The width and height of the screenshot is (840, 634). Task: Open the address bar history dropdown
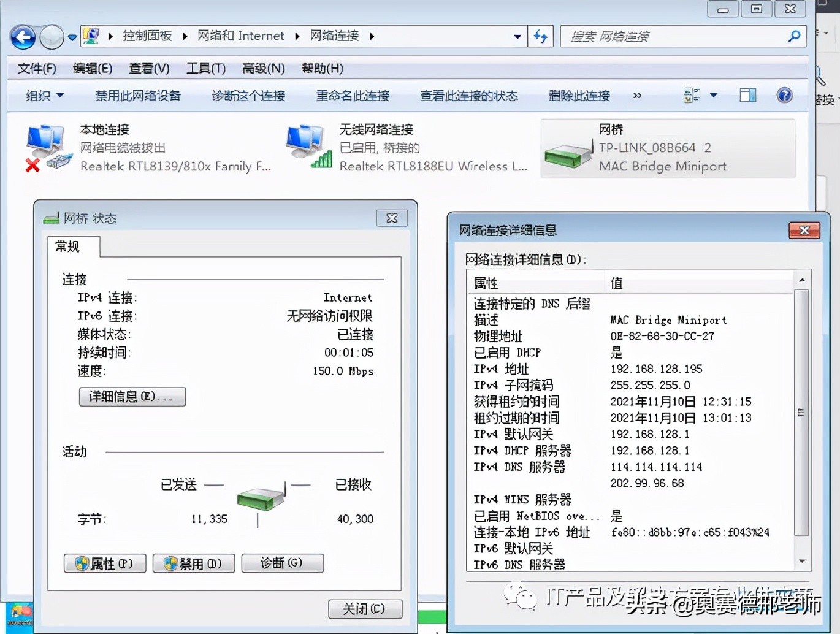[x=517, y=36]
